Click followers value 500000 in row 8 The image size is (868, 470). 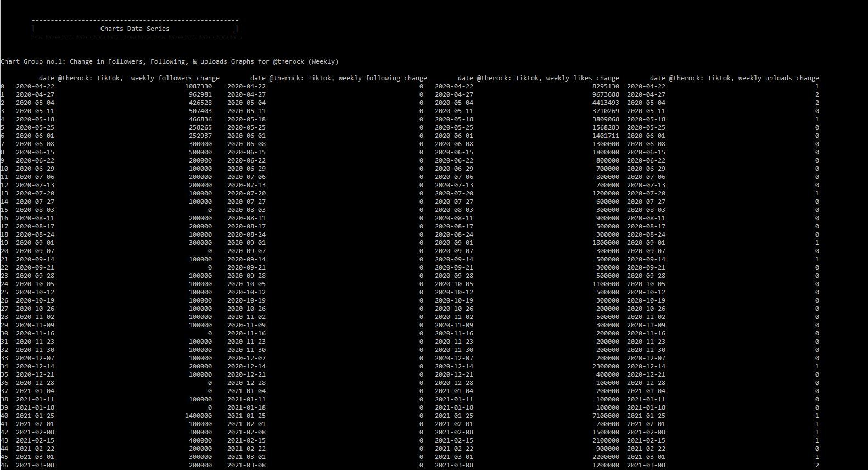click(x=200, y=152)
